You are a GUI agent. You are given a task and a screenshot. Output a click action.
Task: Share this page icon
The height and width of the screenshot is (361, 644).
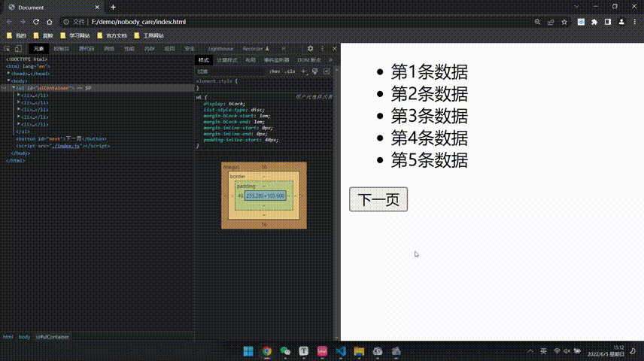click(551, 22)
